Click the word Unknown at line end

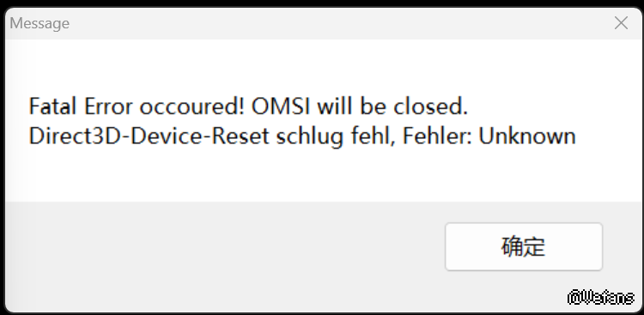pos(527,136)
